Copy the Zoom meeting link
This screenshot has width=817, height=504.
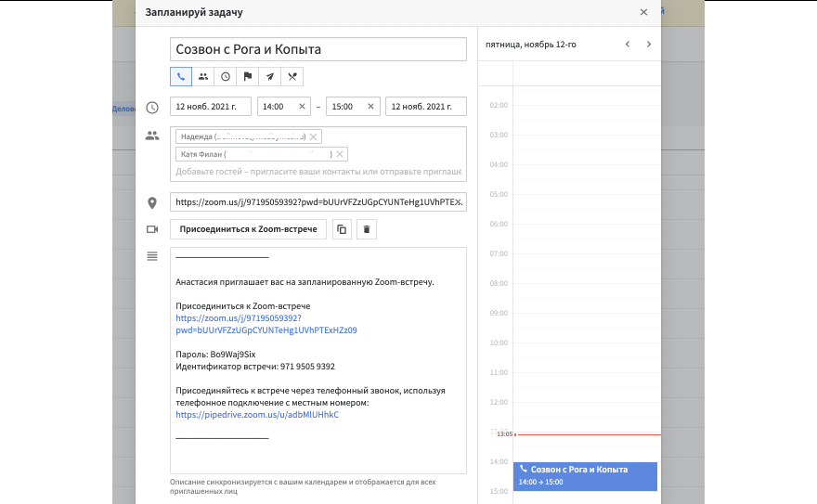click(x=342, y=229)
